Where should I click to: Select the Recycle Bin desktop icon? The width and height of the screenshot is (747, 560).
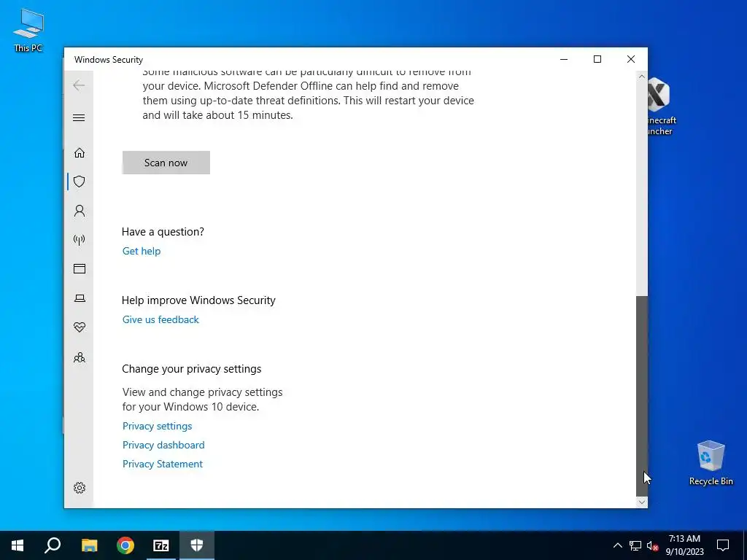pyautogui.click(x=711, y=463)
